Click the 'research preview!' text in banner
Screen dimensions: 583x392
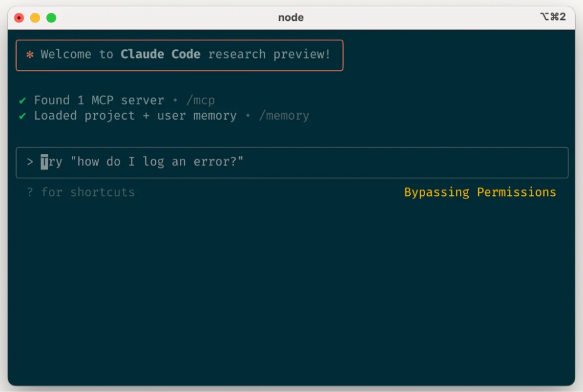click(x=269, y=54)
